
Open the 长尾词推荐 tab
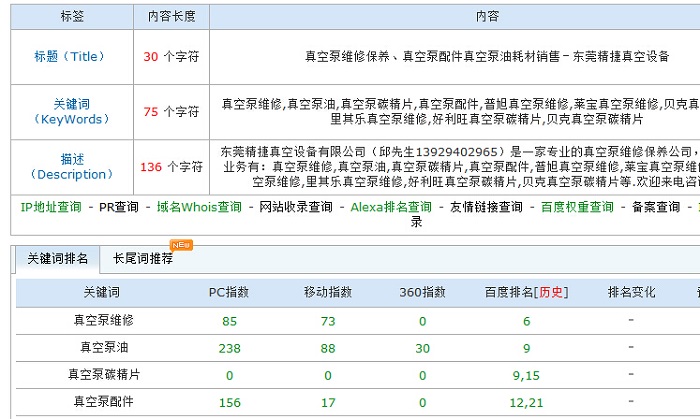pyautogui.click(x=143, y=259)
